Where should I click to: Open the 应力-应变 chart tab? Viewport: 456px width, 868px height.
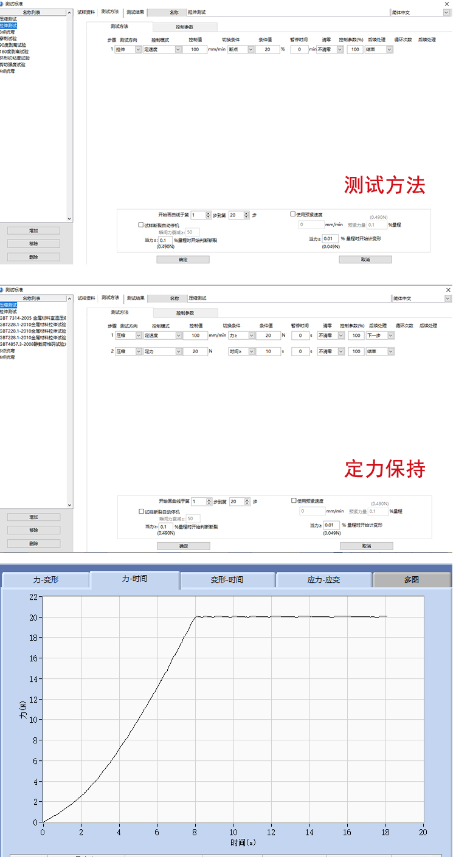tap(323, 580)
